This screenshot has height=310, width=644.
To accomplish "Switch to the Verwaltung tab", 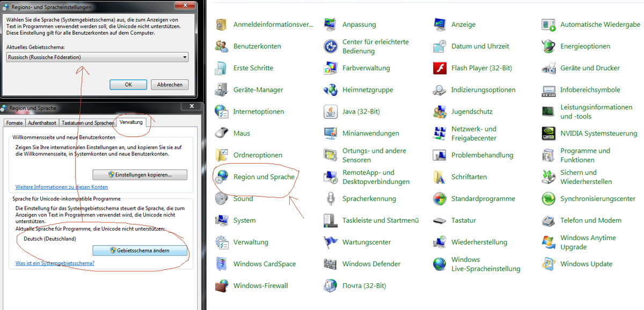I will pos(131,122).
